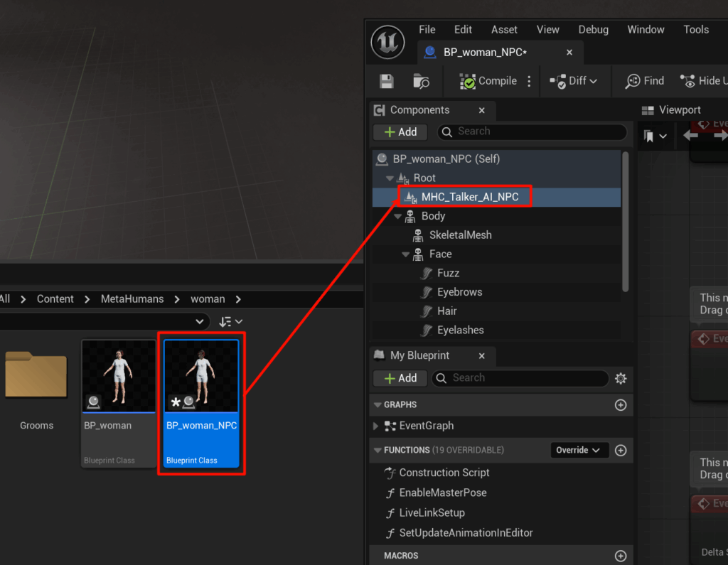Click Add button in Components panel

coord(400,132)
